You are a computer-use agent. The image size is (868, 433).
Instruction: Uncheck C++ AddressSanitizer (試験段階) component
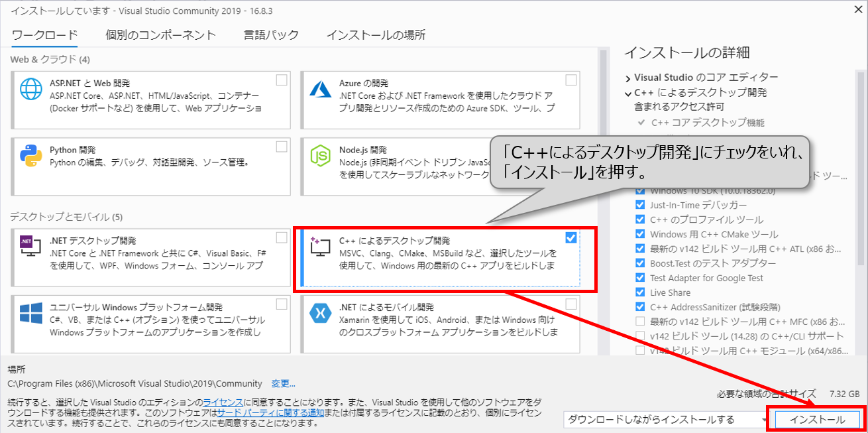640,307
